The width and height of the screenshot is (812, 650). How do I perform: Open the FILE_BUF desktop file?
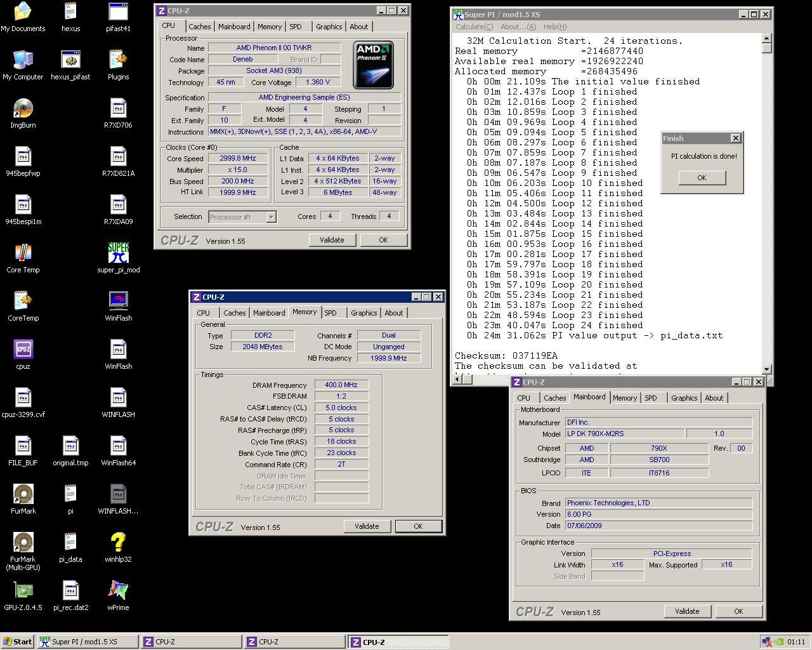click(x=23, y=451)
